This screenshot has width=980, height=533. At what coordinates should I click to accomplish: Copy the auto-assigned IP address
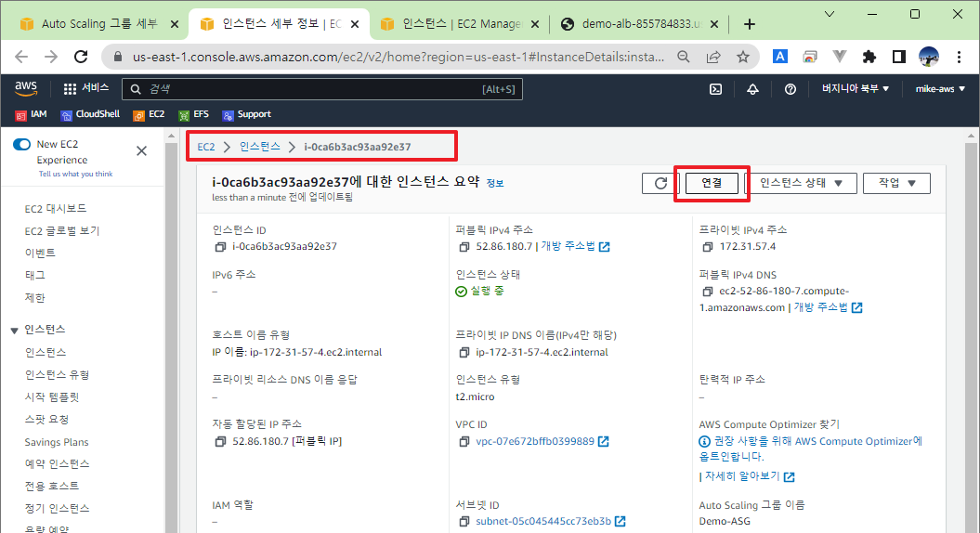(220, 441)
